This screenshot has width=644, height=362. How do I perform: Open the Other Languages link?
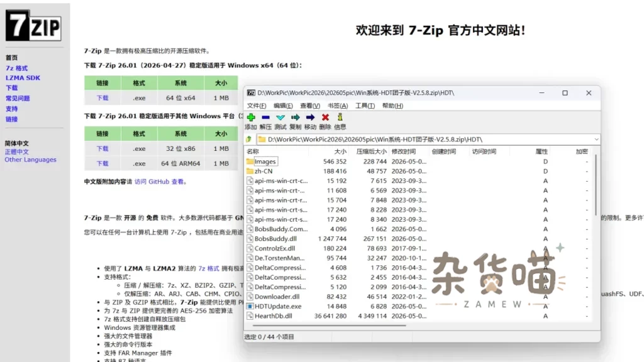30,160
